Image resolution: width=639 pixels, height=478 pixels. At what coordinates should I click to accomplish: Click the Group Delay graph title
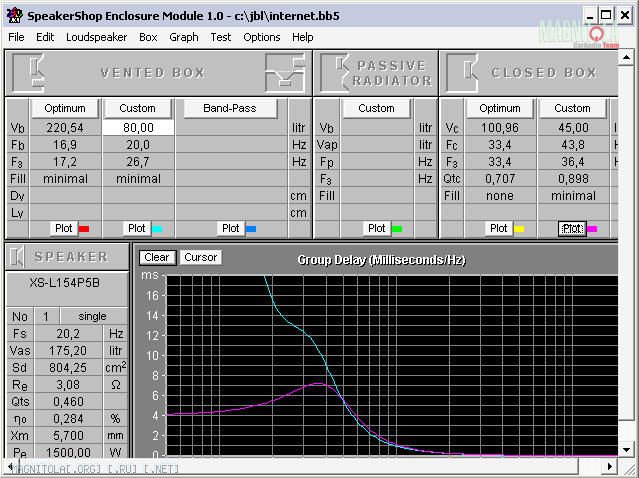[381, 260]
